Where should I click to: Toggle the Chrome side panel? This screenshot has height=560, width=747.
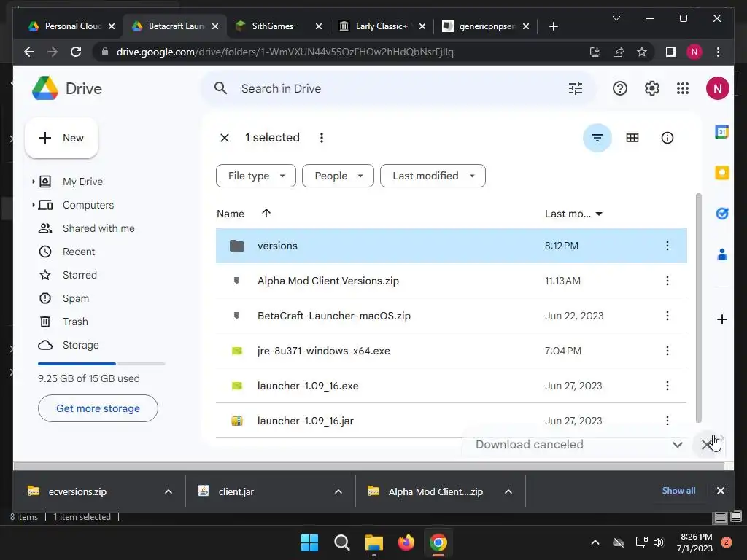pos(671,52)
